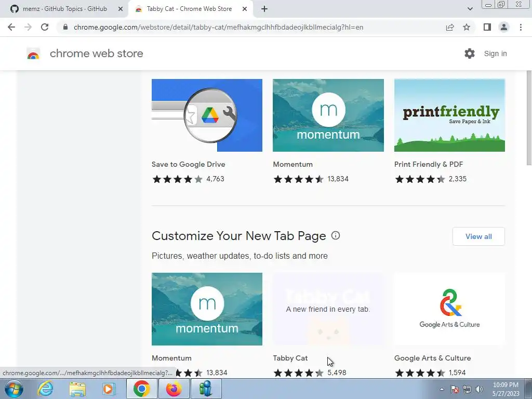Viewport: 532px width, 399px height.
Task: Close the Tabby Cat web store tab
Action: pyautogui.click(x=245, y=9)
